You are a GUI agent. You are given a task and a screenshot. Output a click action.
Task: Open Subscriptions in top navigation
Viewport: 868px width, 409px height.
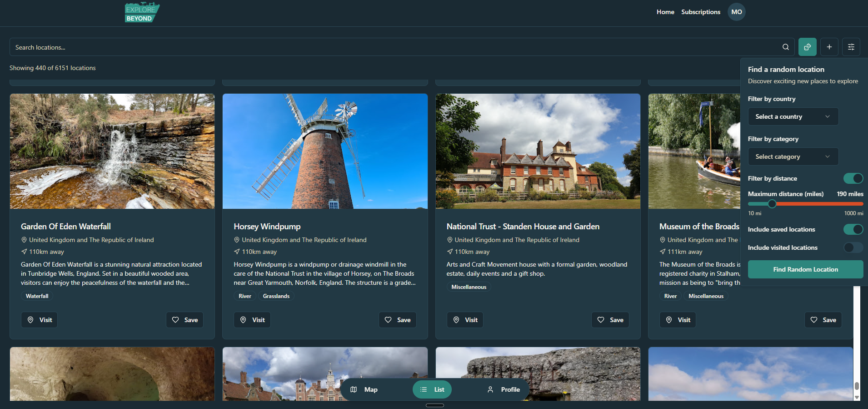click(x=700, y=12)
